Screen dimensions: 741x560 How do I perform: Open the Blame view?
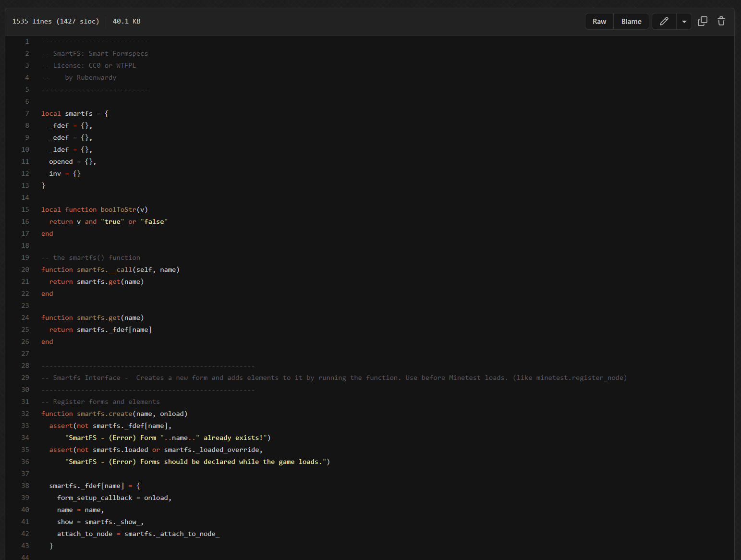pos(631,22)
